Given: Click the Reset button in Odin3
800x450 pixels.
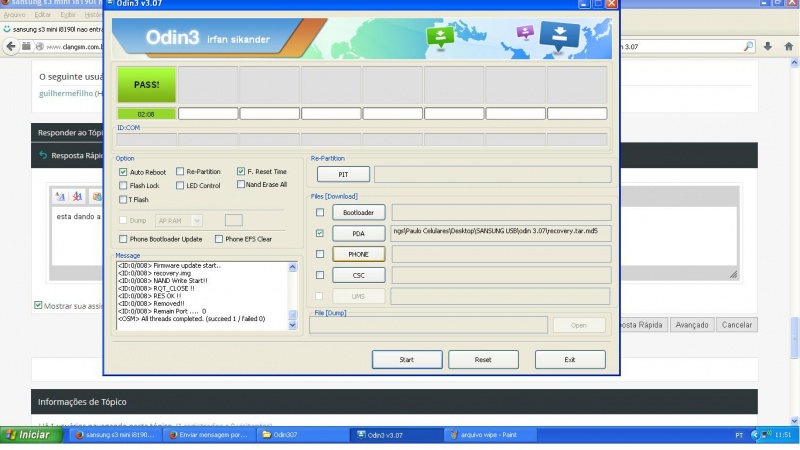Looking at the screenshot, I should tap(483, 360).
